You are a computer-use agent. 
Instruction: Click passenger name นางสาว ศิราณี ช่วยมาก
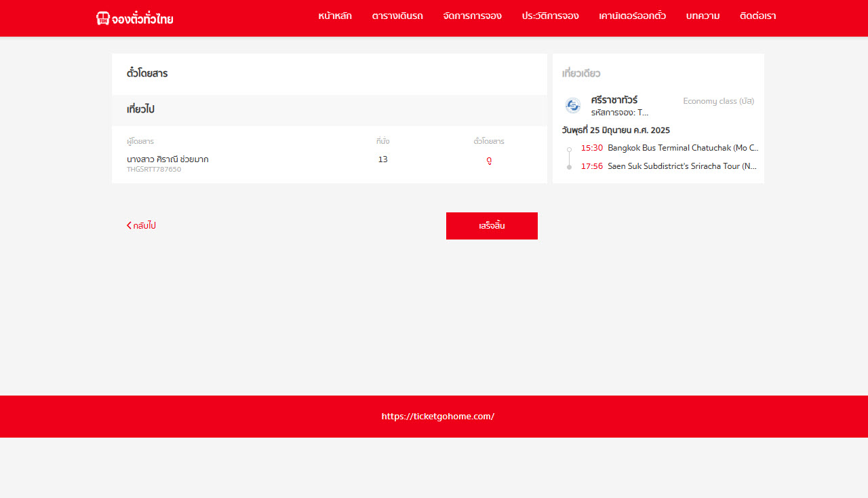click(167, 159)
